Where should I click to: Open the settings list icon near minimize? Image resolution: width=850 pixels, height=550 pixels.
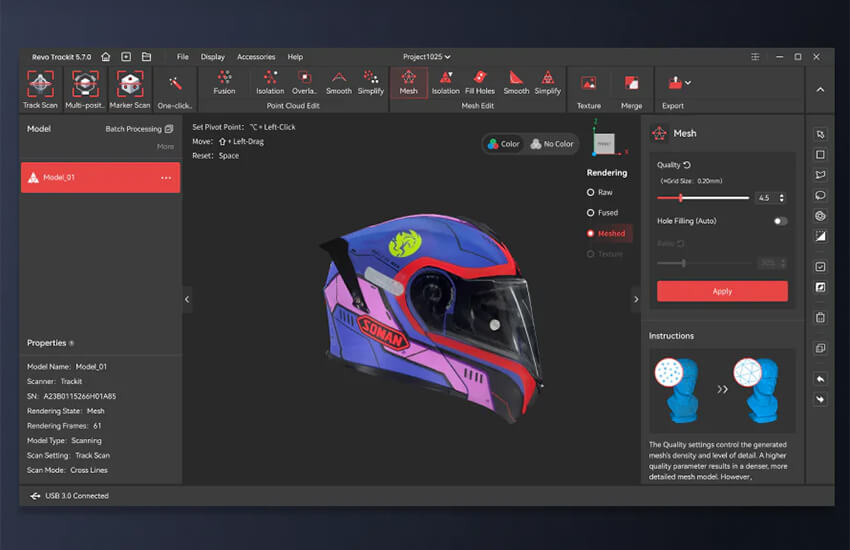[755, 57]
